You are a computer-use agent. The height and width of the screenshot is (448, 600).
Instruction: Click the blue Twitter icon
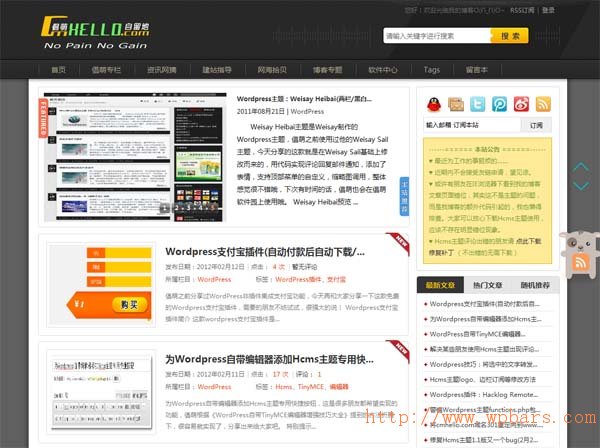pos(478,104)
